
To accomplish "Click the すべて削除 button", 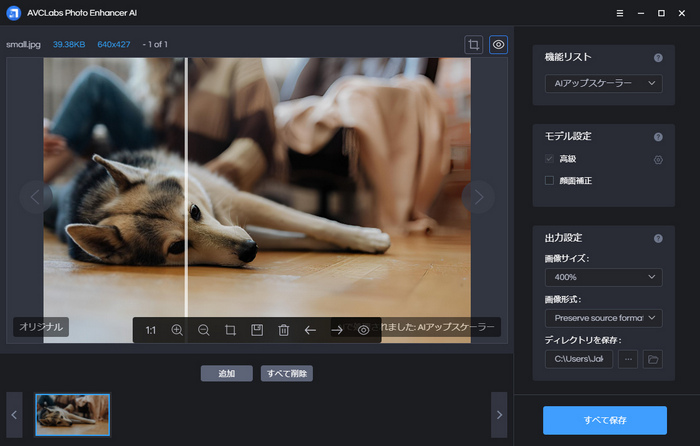I will pos(287,373).
